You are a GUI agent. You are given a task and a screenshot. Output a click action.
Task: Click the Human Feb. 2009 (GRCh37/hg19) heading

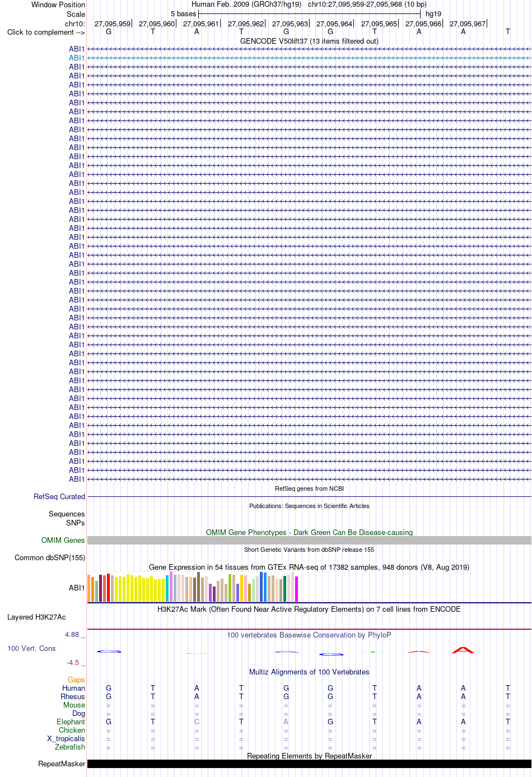[246, 4]
